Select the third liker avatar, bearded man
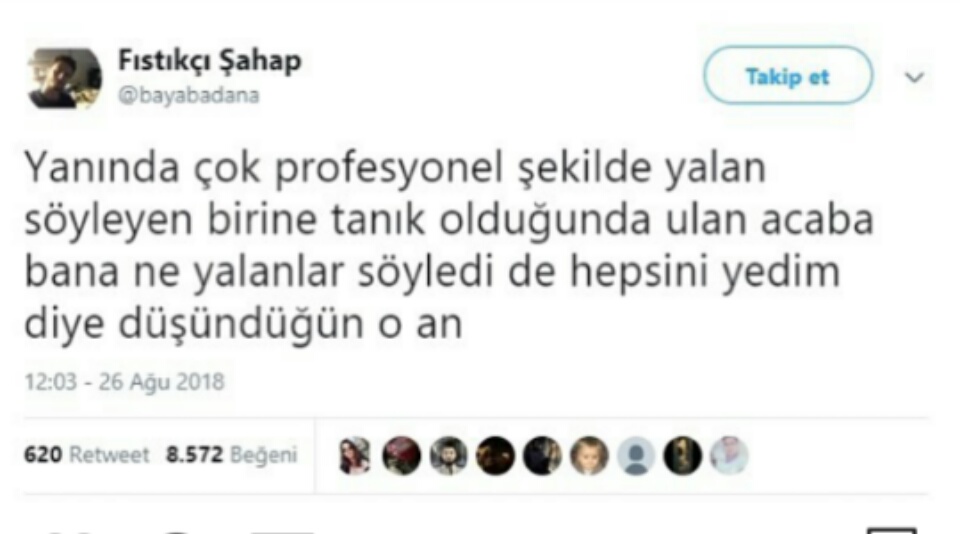The height and width of the screenshot is (534, 960). pyautogui.click(x=448, y=456)
